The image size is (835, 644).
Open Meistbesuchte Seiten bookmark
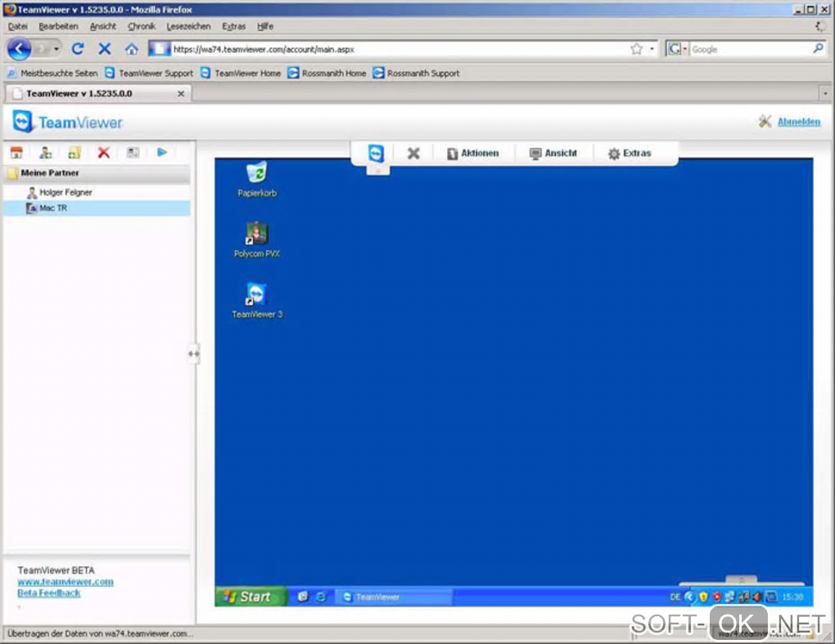[x=52, y=73]
